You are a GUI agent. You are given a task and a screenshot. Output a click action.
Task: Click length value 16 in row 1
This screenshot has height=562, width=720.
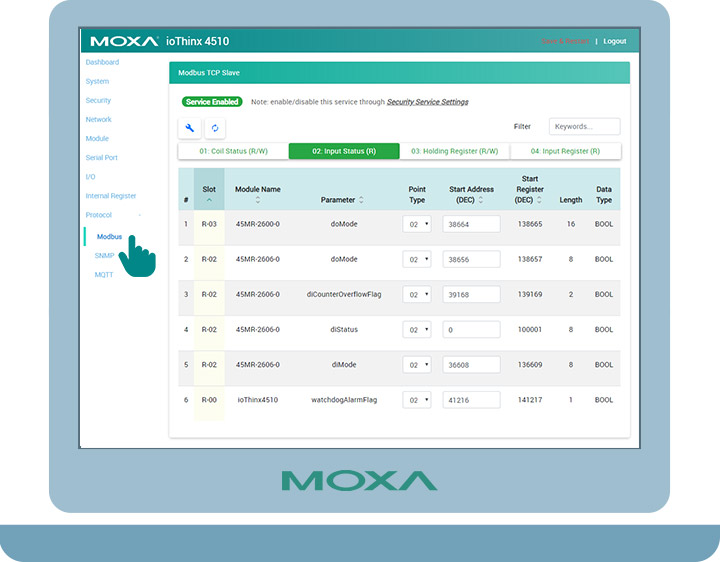tap(571, 224)
